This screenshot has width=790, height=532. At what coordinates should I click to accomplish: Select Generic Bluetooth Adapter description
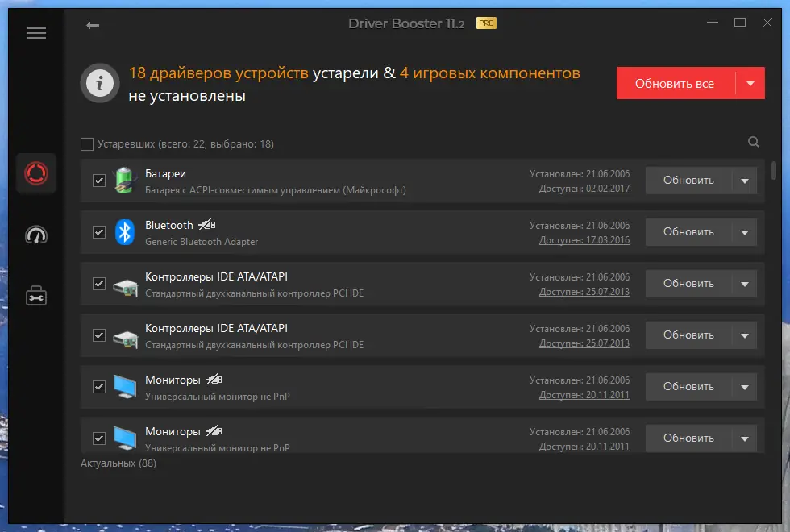[202, 242]
